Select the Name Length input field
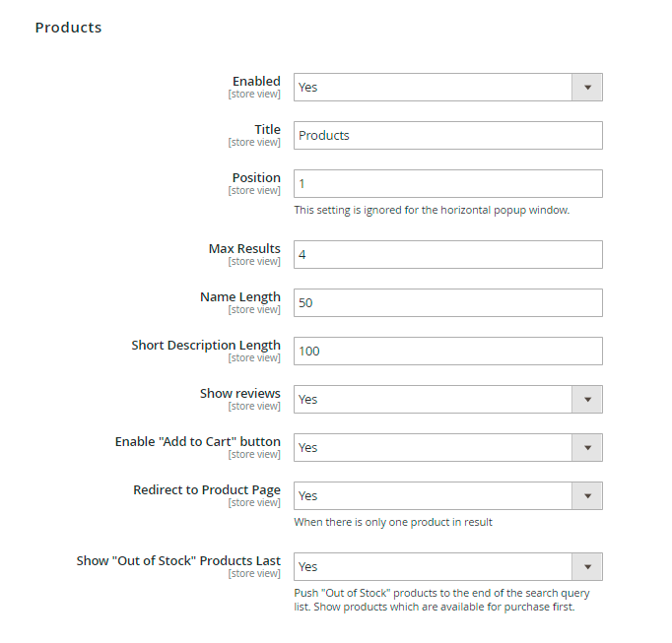 click(447, 302)
